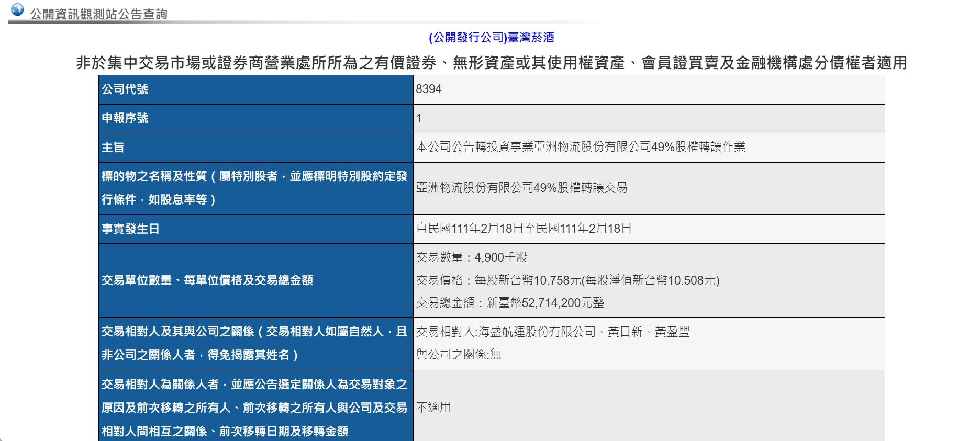Click the value 亞洲物流股份有限公司49%股權轉讓交易
This screenshot has width=980, height=441.
pyautogui.click(x=521, y=187)
